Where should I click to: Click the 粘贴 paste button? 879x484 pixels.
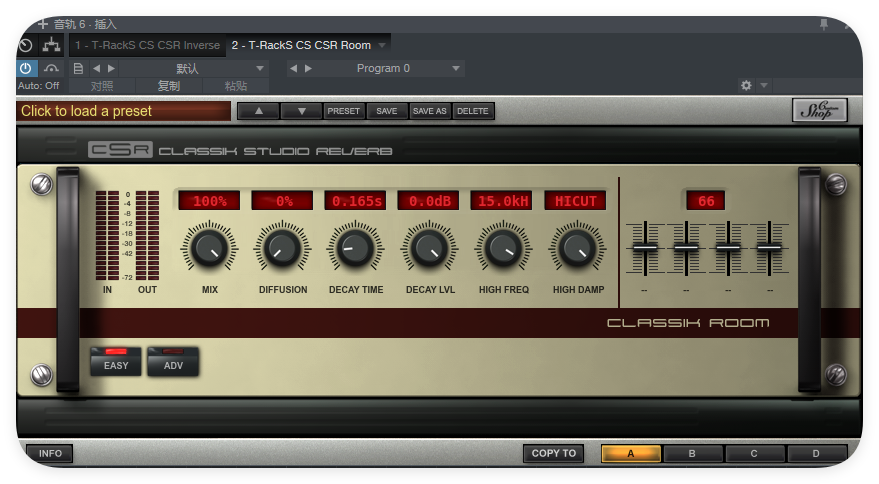pyautogui.click(x=235, y=86)
